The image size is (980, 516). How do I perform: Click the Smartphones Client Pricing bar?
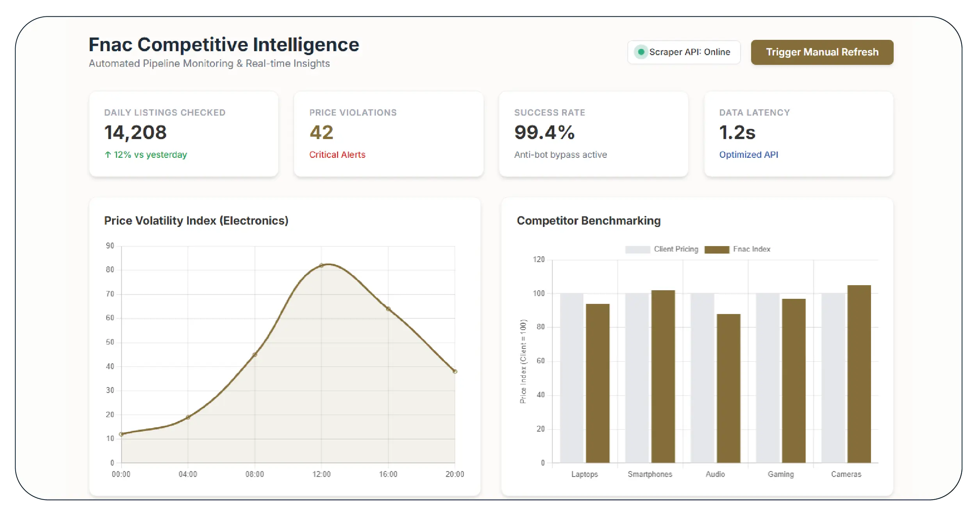(637, 378)
